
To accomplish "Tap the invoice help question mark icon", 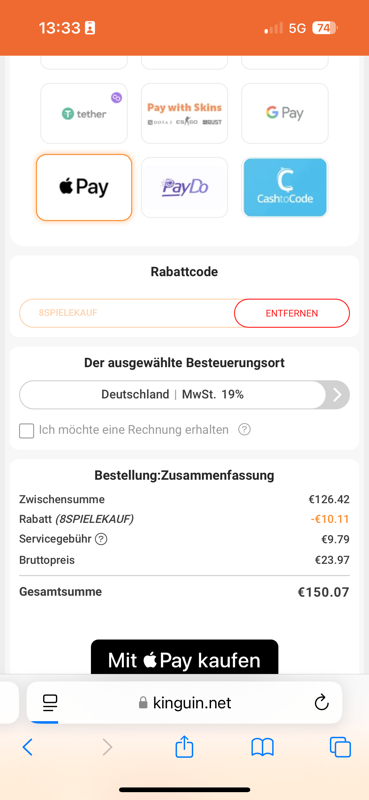I will click(x=244, y=430).
